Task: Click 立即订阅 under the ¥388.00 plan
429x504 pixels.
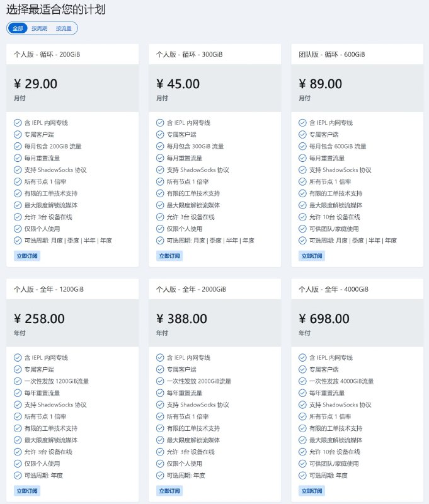Action: (169, 491)
